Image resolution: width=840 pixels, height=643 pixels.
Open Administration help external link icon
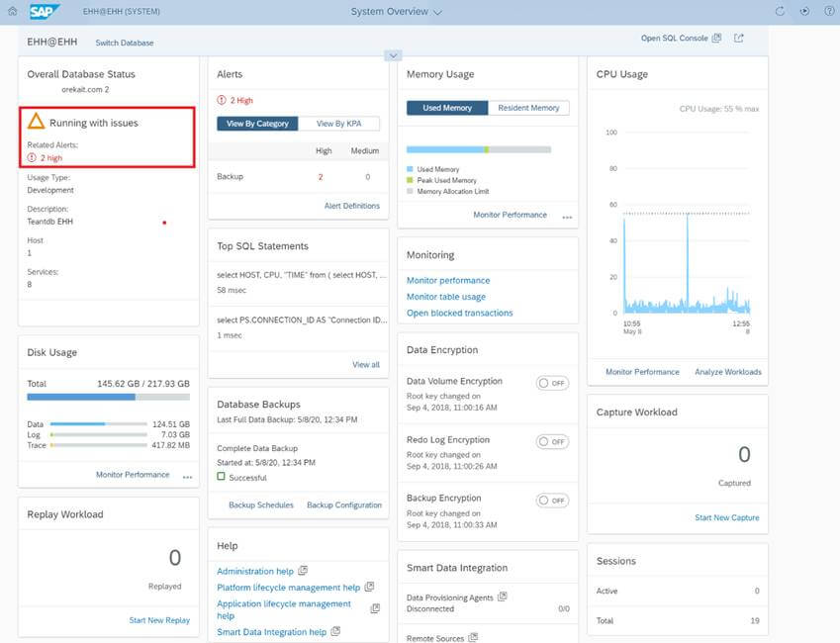pyautogui.click(x=303, y=571)
